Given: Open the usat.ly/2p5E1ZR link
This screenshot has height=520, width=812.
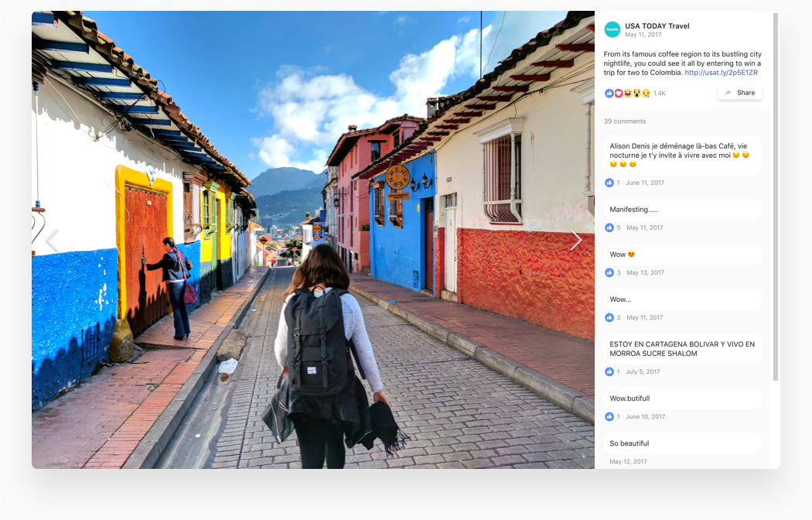Looking at the screenshot, I should pyautogui.click(x=721, y=73).
